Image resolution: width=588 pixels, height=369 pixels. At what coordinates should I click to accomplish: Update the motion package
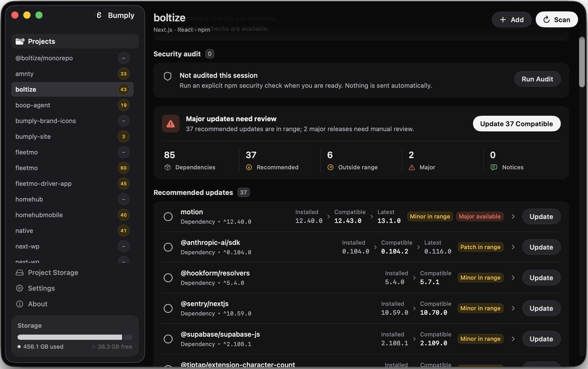(541, 217)
